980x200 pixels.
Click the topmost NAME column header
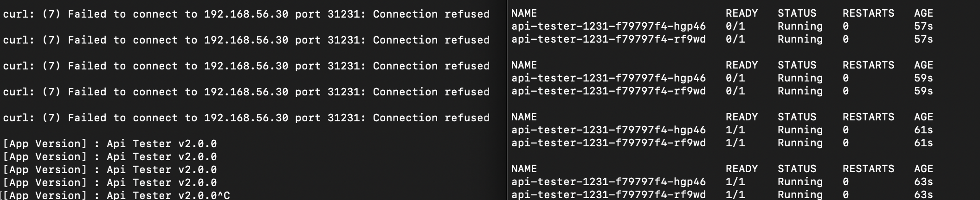coord(524,13)
